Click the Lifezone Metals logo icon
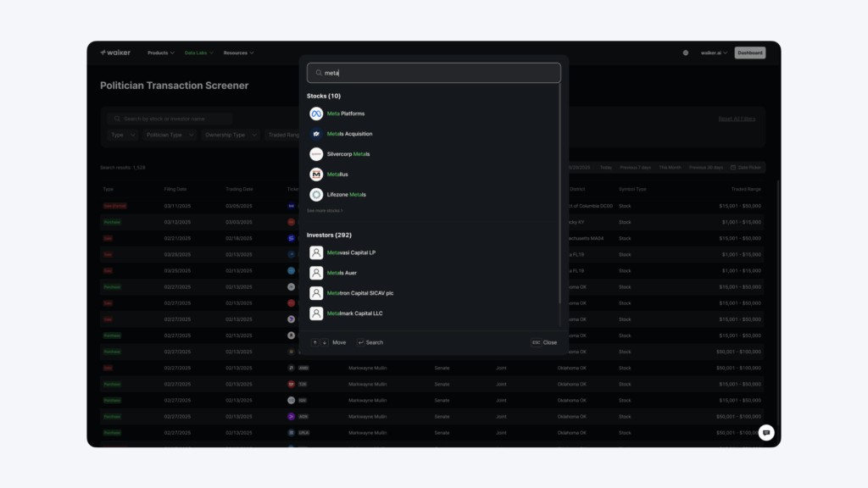The width and height of the screenshot is (868, 488). coord(316,195)
